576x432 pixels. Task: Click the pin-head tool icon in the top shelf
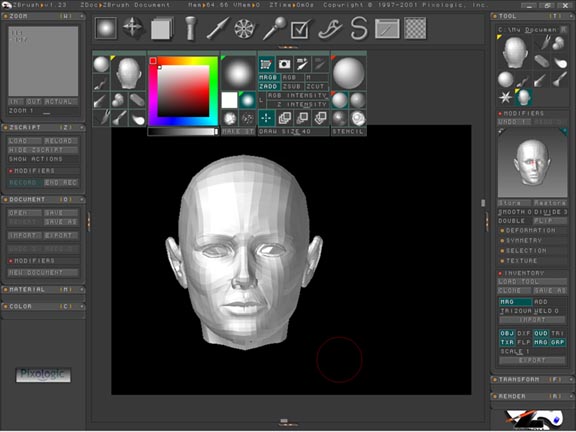pos(274,28)
